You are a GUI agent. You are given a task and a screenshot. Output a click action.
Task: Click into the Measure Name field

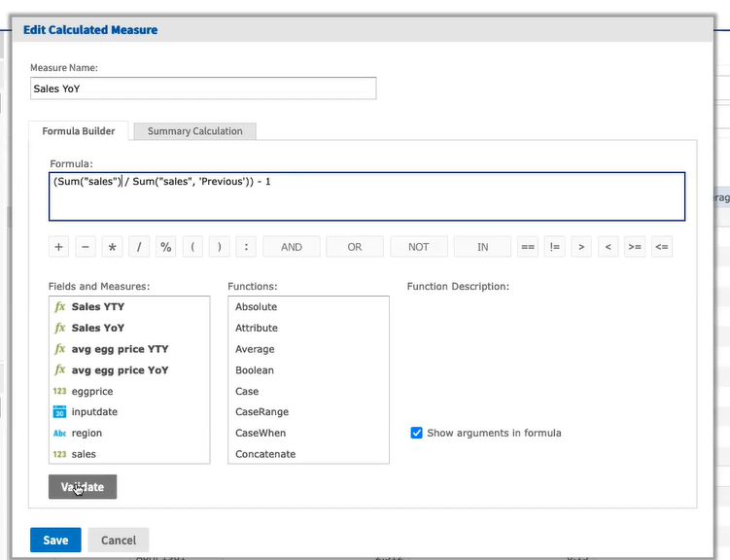[x=203, y=88]
